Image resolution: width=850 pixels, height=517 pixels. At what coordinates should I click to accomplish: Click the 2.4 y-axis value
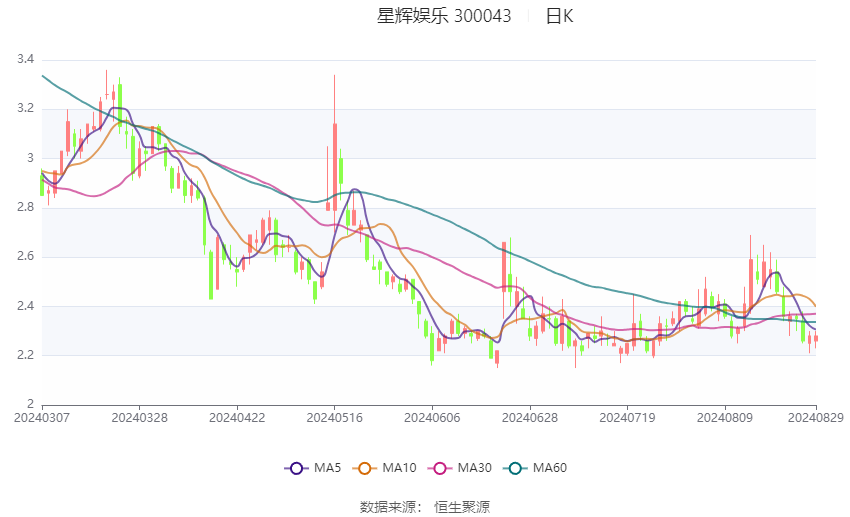click(x=25, y=306)
